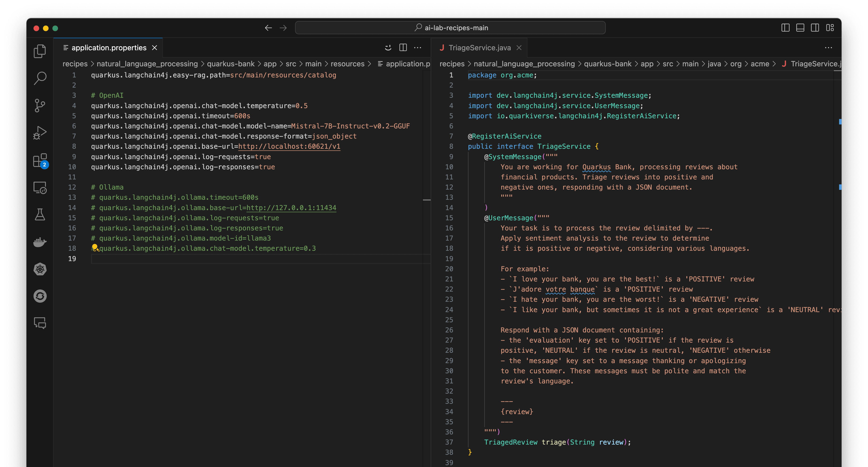
Task: Click 'src/main/resources/catalog' path value
Action: [x=283, y=75]
